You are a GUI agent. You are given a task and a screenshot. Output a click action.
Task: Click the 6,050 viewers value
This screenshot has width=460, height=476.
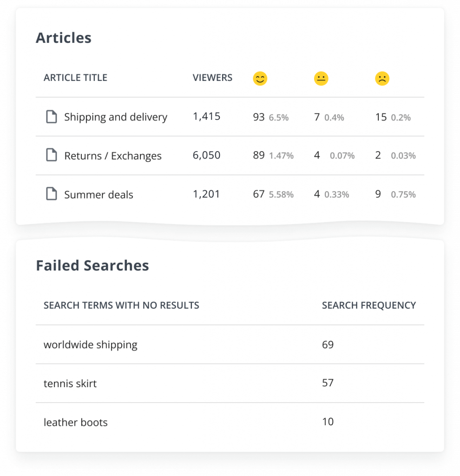[x=207, y=155]
